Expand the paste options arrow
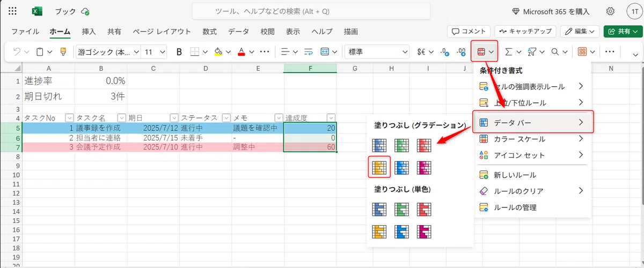This screenshot has width=644, height=268. pos(50,52)
